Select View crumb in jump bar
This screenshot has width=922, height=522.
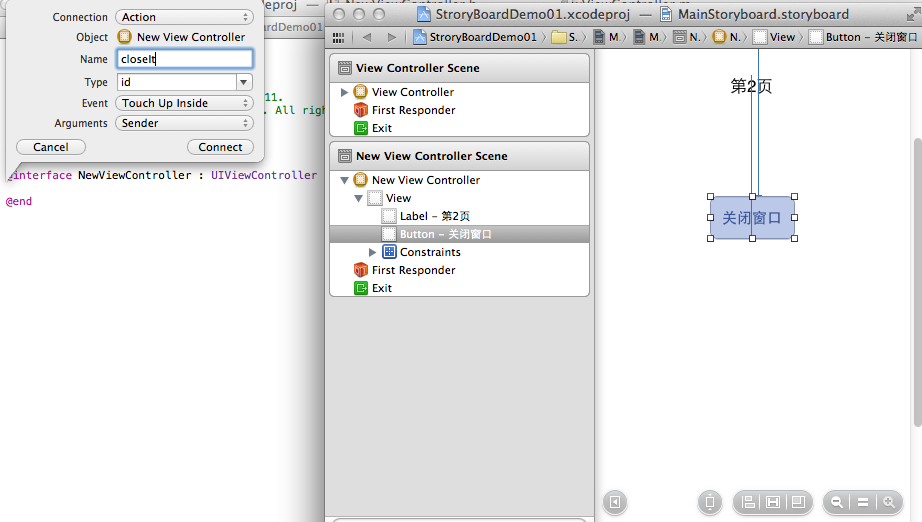tap(775, 38)
